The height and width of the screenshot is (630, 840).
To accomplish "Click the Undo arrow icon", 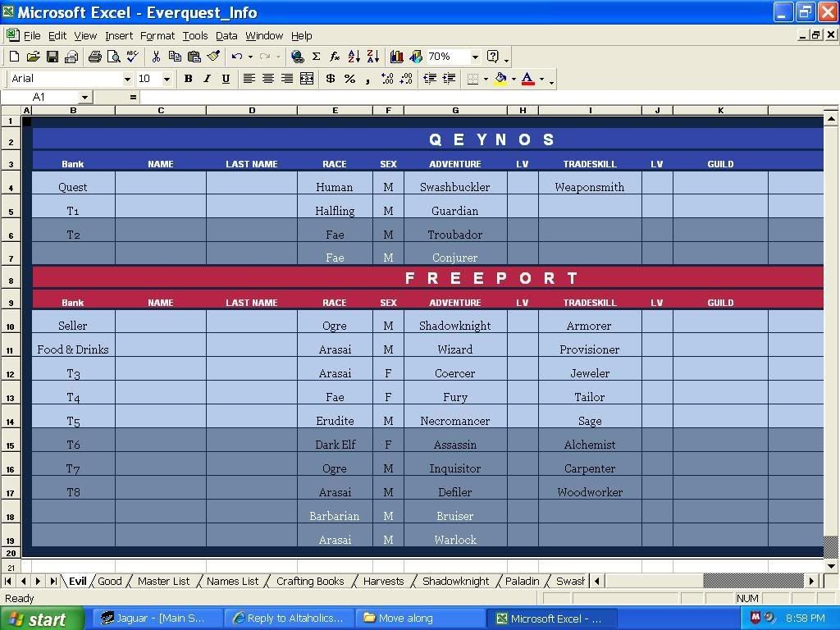I will coord(237,57).
